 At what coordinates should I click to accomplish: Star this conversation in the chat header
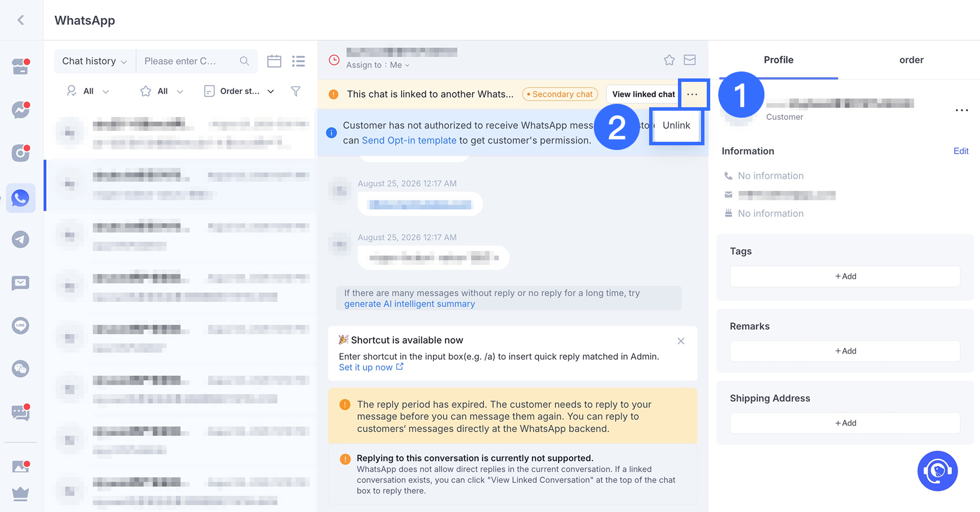(x=669, y=60)
